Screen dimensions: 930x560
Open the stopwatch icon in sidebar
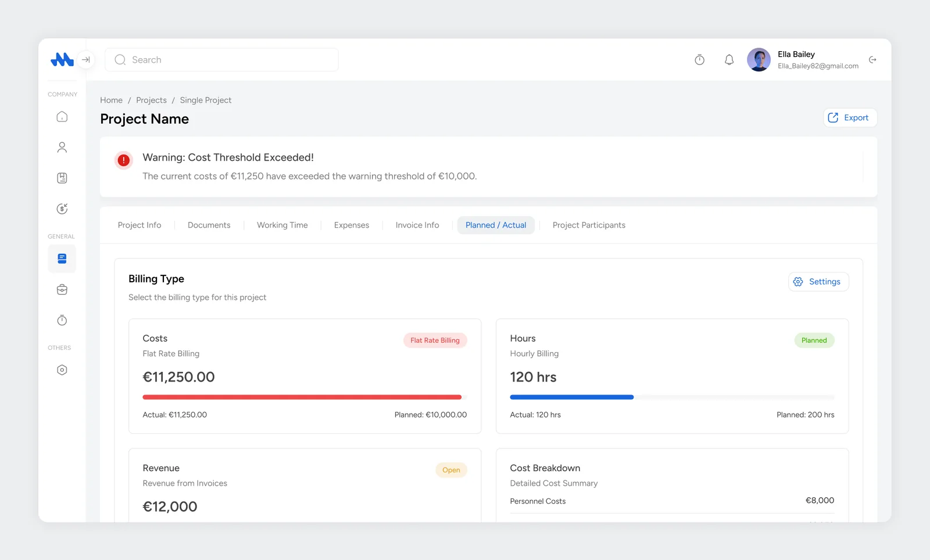pyautogui.click(x=62, y=320)
